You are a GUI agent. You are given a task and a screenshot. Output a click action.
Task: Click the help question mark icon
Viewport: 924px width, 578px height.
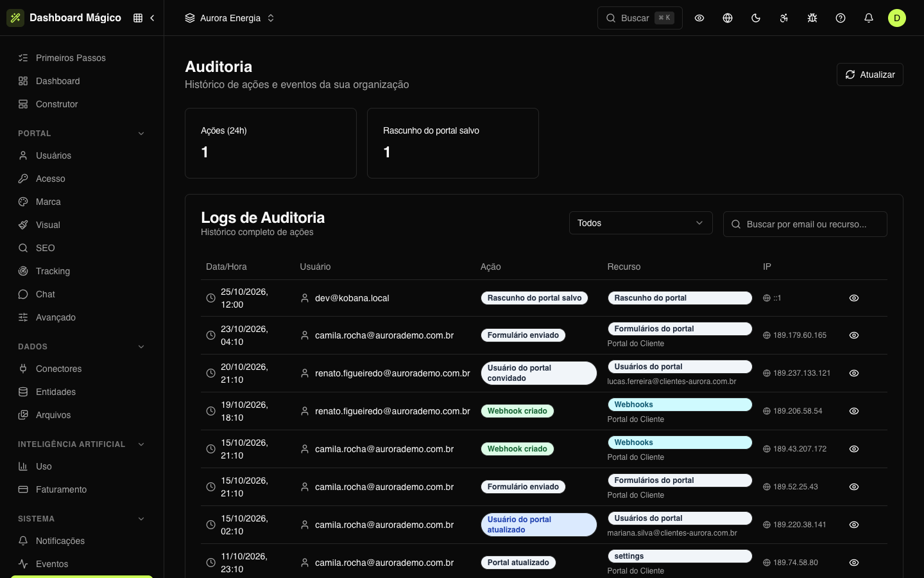click(x=841, y=18)
